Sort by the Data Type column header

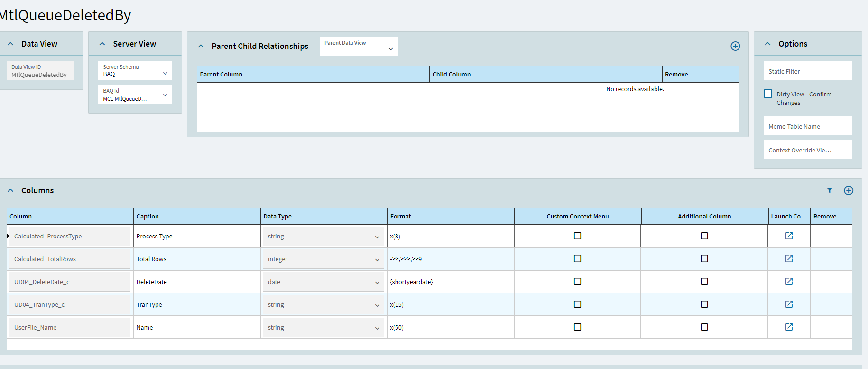(324, 216)
